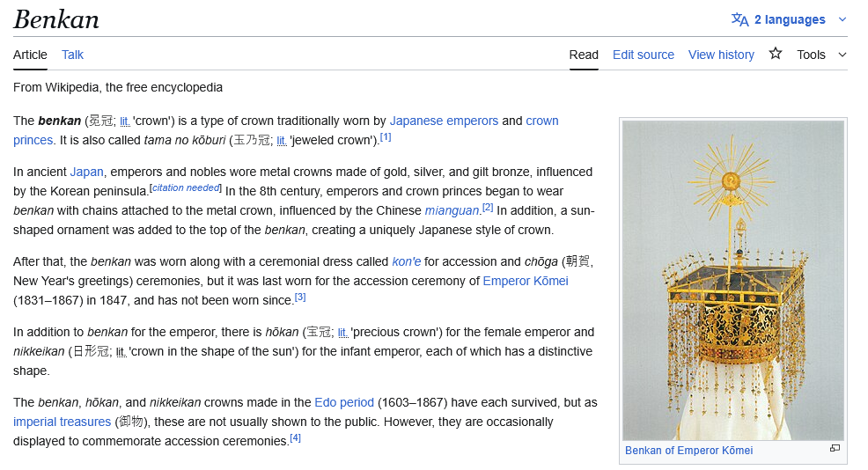Click the language translation icon

point(739,19)
